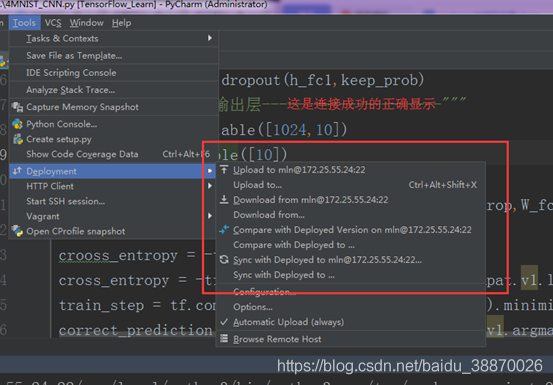
Task: Expand the Vagrant submenu arrow
Action: [210, 215]
